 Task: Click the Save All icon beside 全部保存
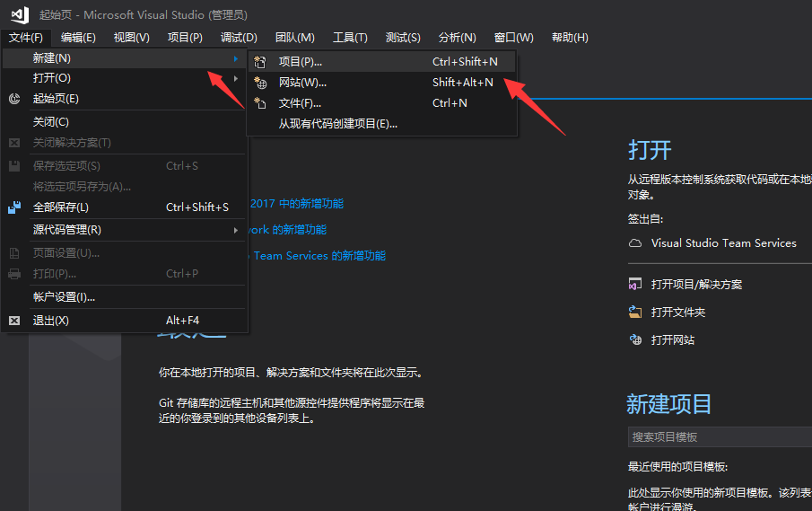click(14, 207)
